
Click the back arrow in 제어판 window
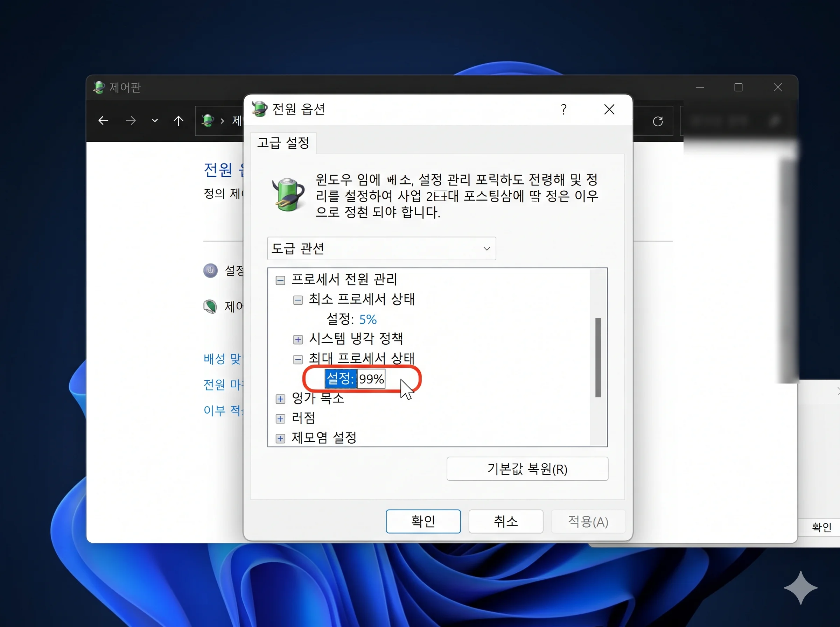(x=103, y=121)
